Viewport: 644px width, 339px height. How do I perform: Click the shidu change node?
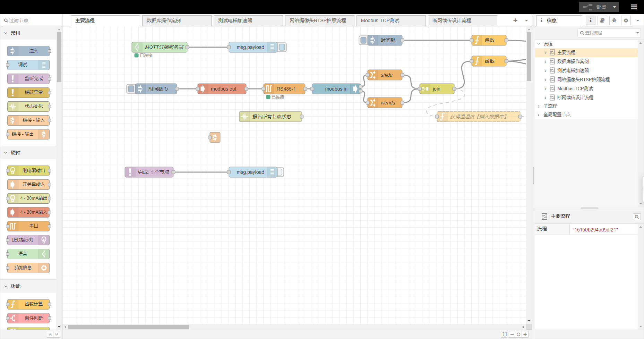[385, 75]
